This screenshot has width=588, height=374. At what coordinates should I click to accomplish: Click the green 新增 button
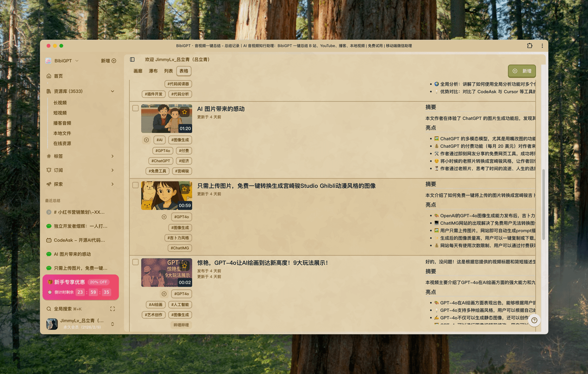tap(522, 71)
